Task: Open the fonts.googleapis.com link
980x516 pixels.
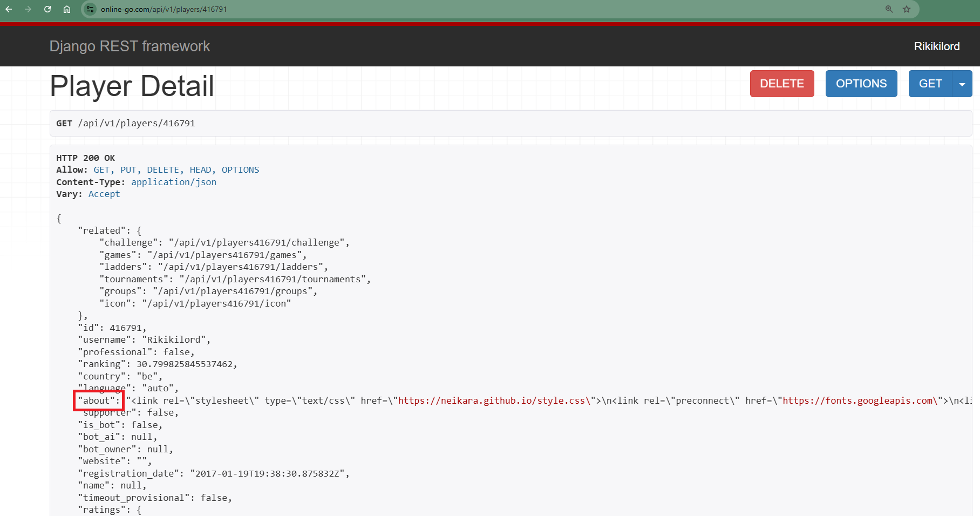Action: (860, 400)
